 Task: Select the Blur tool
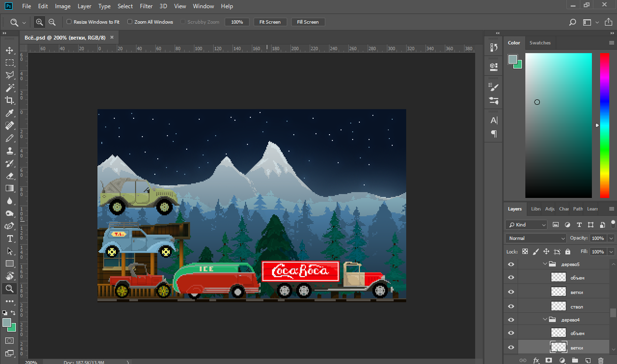tap(9, 201)
